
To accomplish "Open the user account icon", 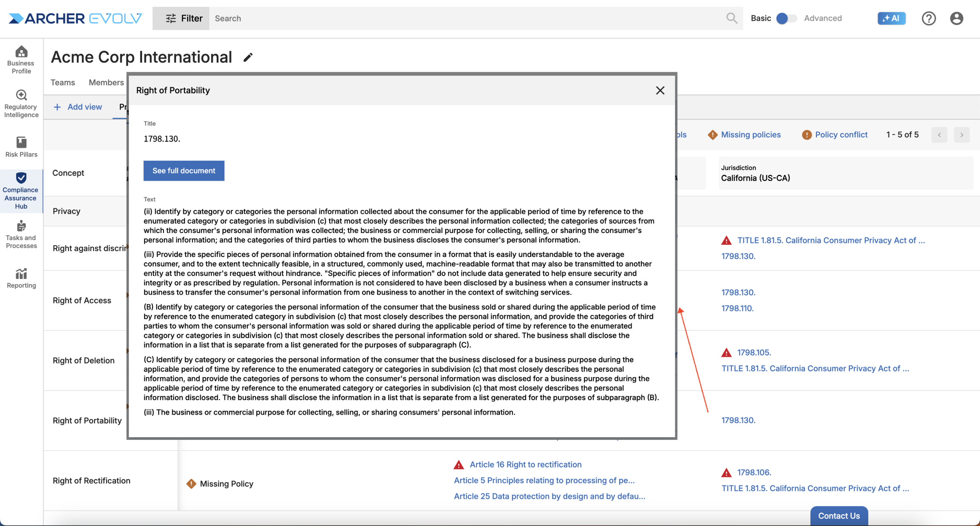I will tap(956, 18).
